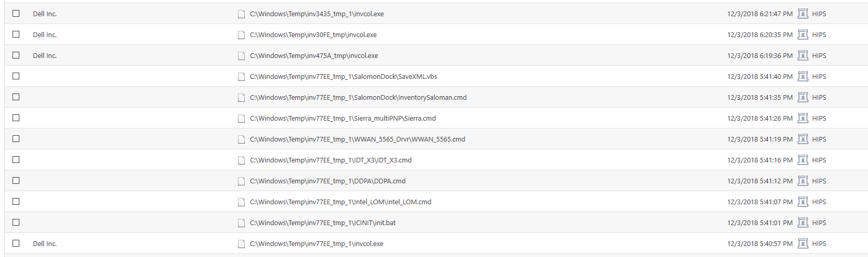Click HIPS icon on 5:41:16 PM row
Viewport: 868px width, 257px height.
tap(803, 160)
